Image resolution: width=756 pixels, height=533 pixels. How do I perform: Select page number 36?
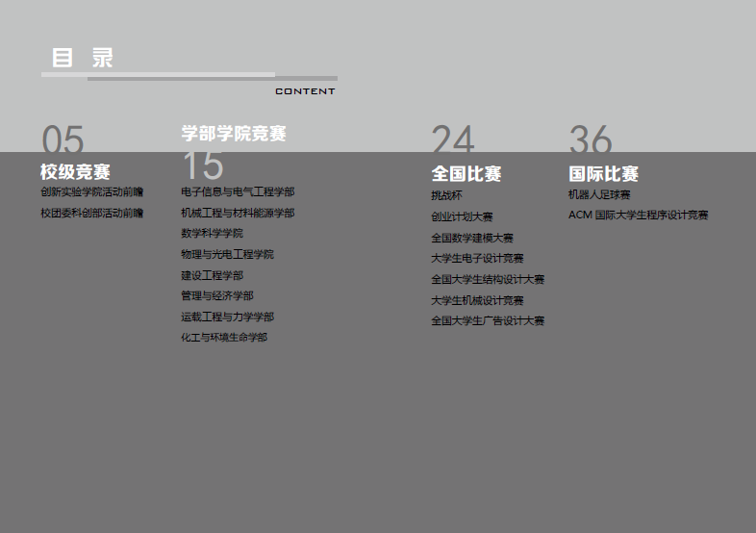[591, 140]
